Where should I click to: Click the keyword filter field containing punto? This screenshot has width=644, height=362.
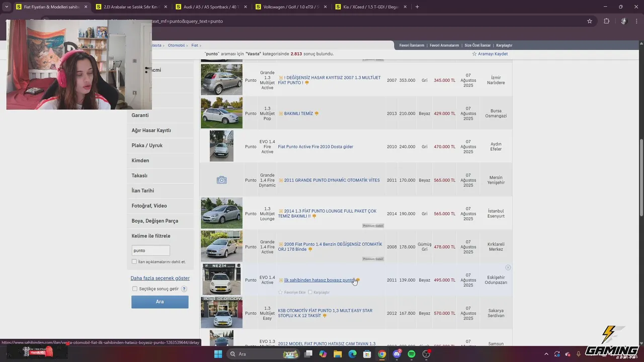click(150, 250)
